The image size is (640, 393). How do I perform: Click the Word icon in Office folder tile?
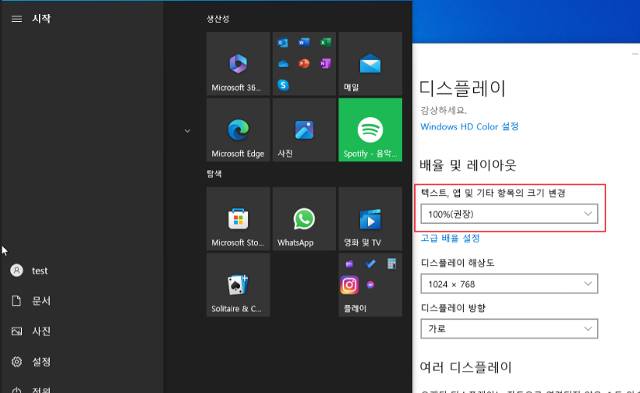(x=304, y=42)
